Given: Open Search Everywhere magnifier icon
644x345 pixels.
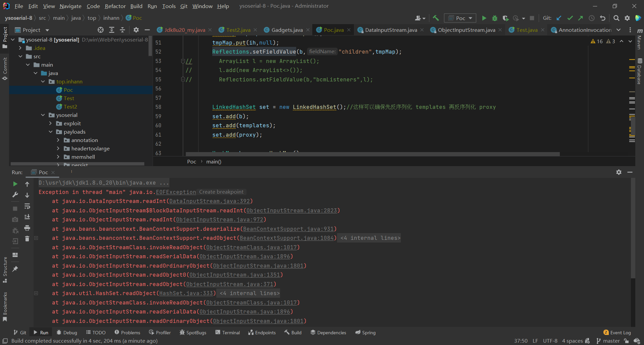Looking at the screenshot, I should pyautogui.click(x=616, y=18).
